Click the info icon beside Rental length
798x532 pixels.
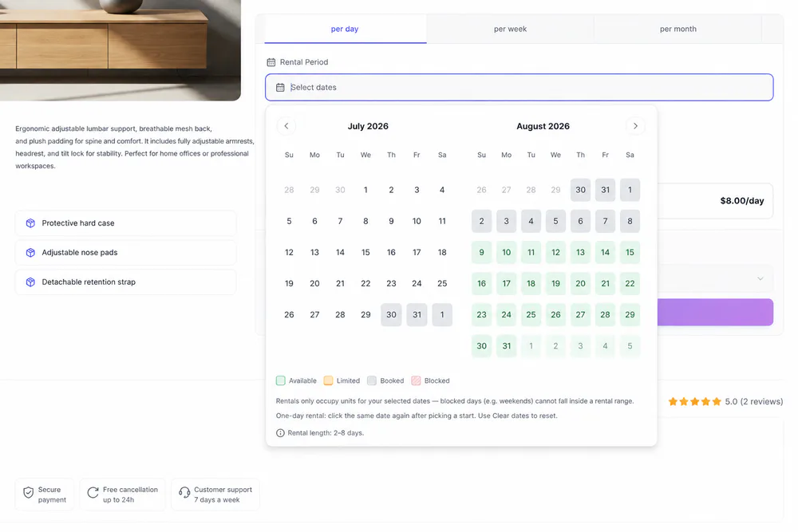click(280, 433)
